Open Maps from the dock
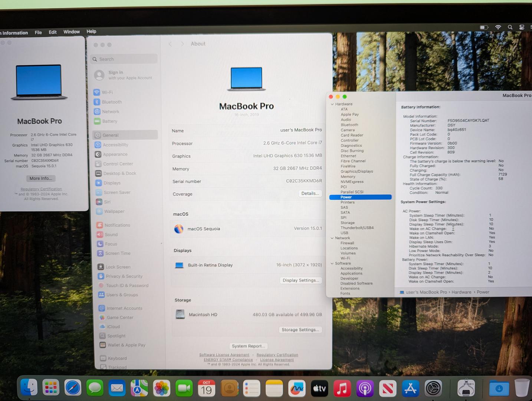Image resolution: width=532 pixels, height=401 pixels. [x=139, y=388]
